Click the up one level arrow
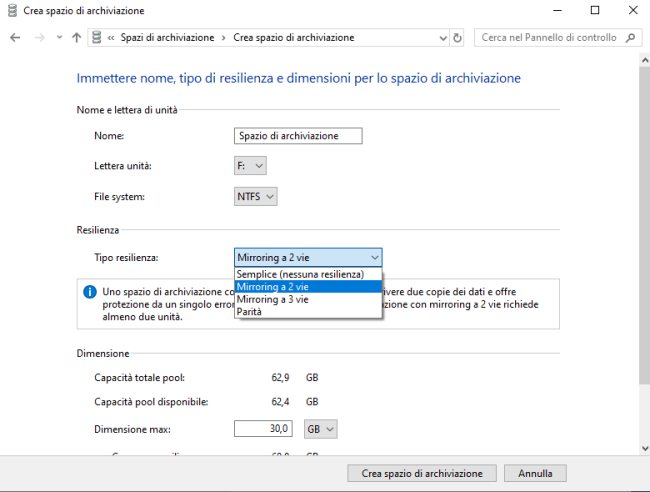 tap(76, 38)
